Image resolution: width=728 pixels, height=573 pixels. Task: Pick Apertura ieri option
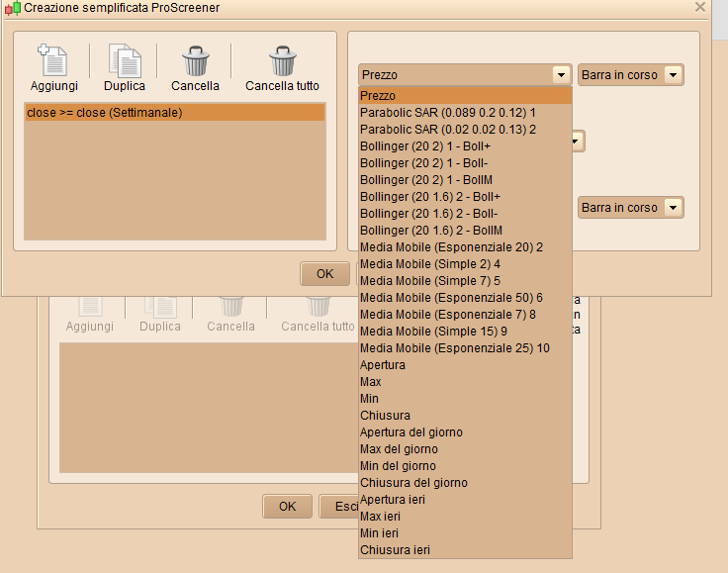[x=465, y=500]
